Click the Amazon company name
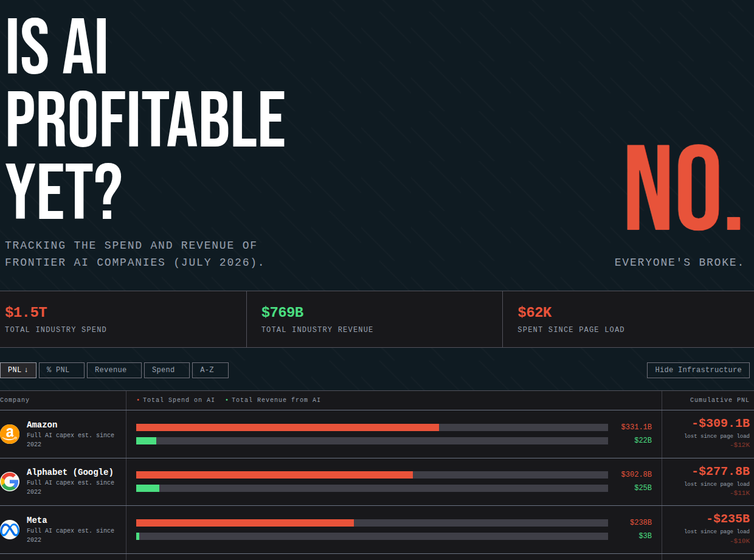 [42, 424]
